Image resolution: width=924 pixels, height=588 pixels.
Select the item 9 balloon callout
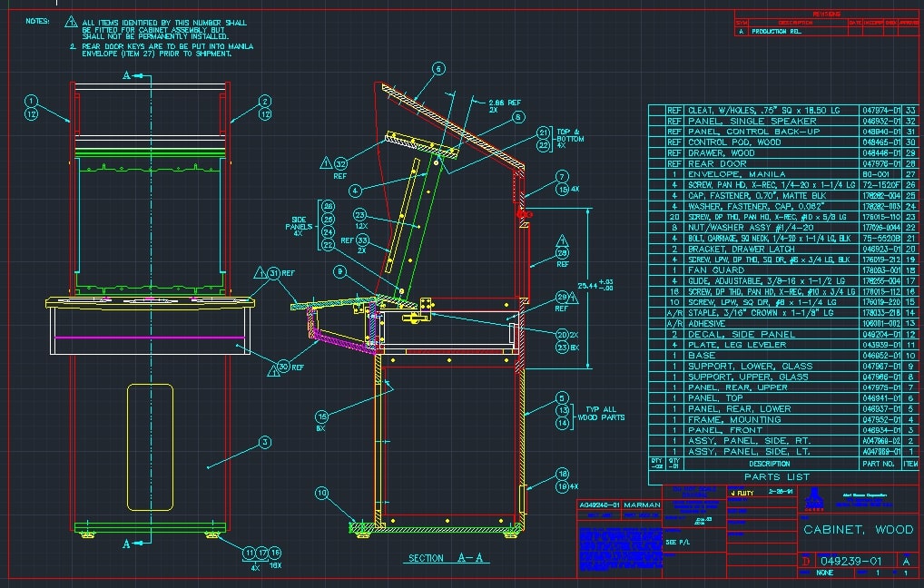[339, 270]
